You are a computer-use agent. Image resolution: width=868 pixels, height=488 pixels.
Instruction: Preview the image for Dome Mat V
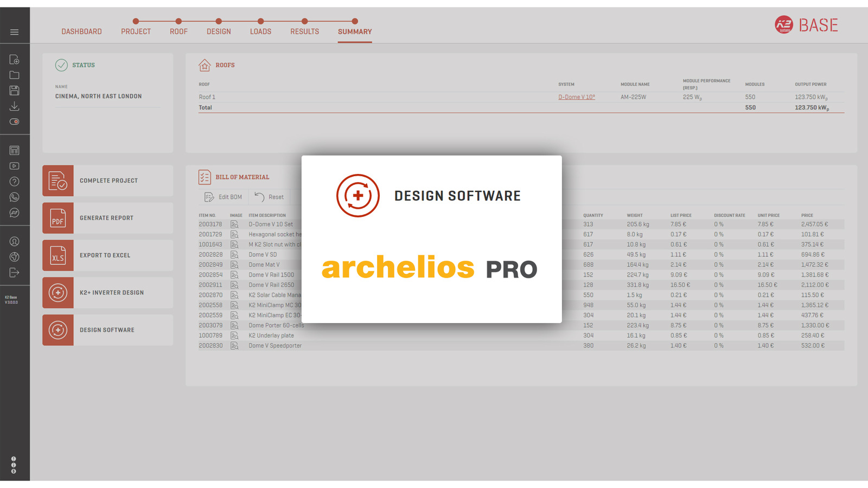(234, 265)
